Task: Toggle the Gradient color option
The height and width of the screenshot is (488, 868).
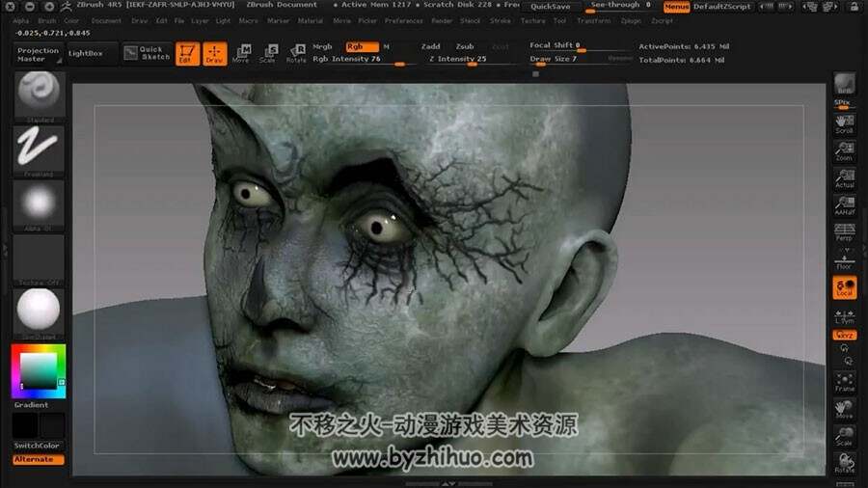Action: pyautogui.click(x=31, y=405)
